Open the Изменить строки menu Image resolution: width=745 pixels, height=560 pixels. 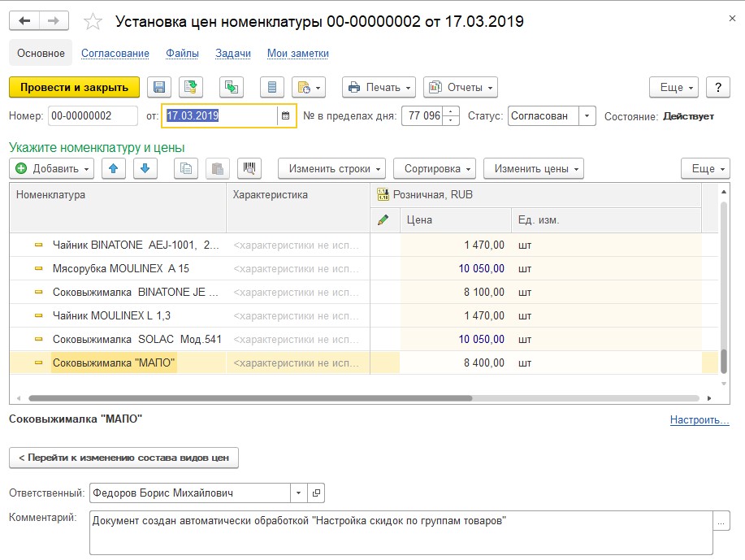coord(331,169)
